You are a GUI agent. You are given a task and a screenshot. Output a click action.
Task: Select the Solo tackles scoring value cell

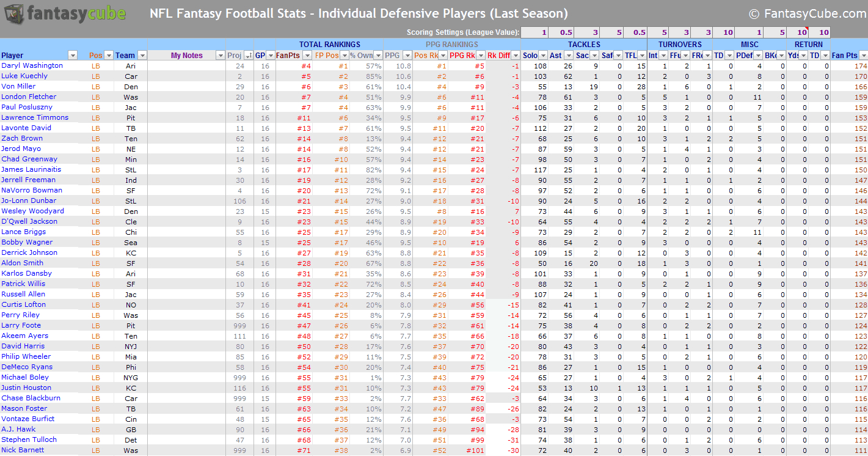pyautogui.click(x=535, y=32)
